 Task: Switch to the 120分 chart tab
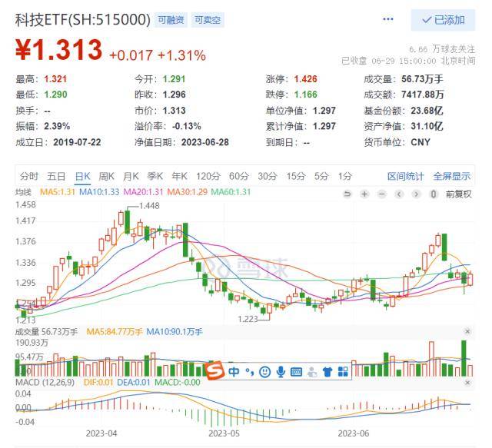[x=208, y=176]
